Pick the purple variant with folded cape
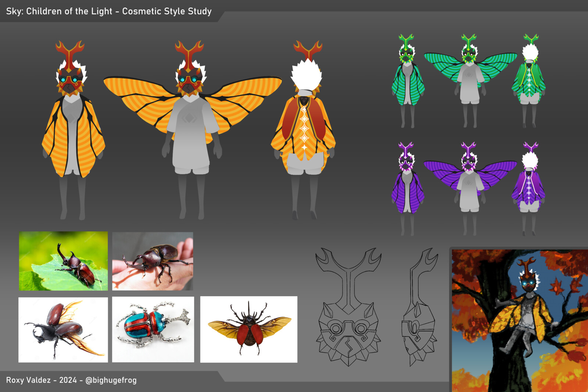The height and width of the screenshot is (392, 588). point(408,189)
